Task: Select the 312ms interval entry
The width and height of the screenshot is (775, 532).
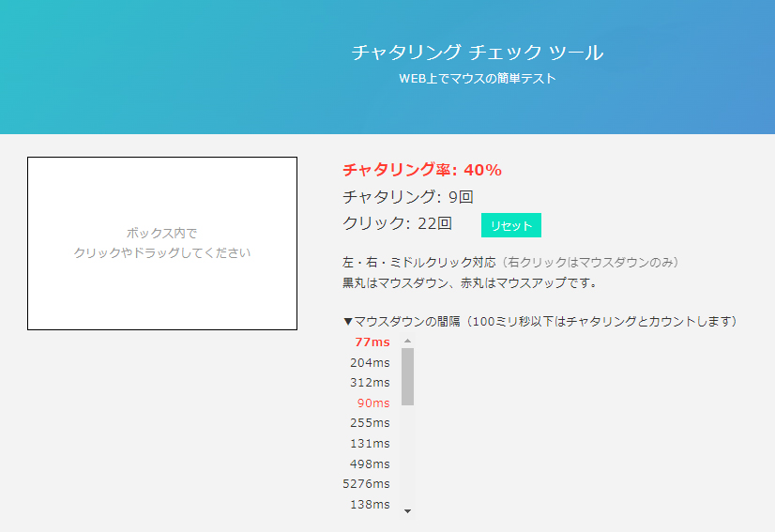Action: pos(370,383)
